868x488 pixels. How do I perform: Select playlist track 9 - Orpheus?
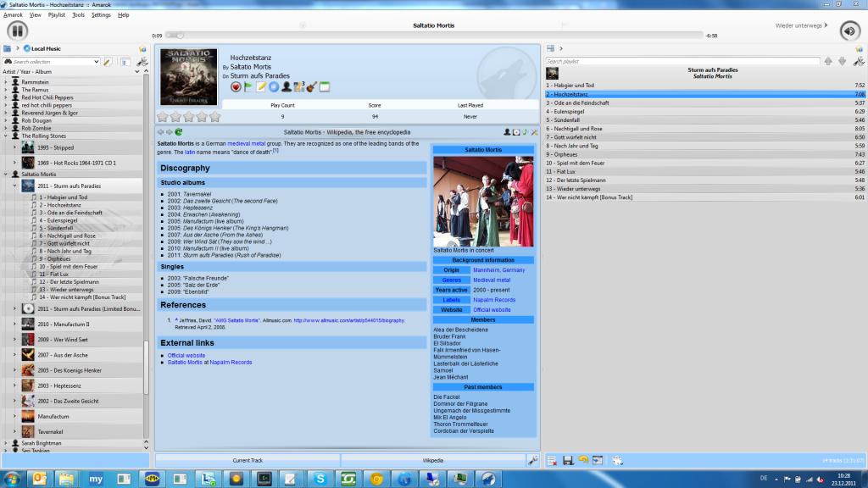(x=705, y=154)
